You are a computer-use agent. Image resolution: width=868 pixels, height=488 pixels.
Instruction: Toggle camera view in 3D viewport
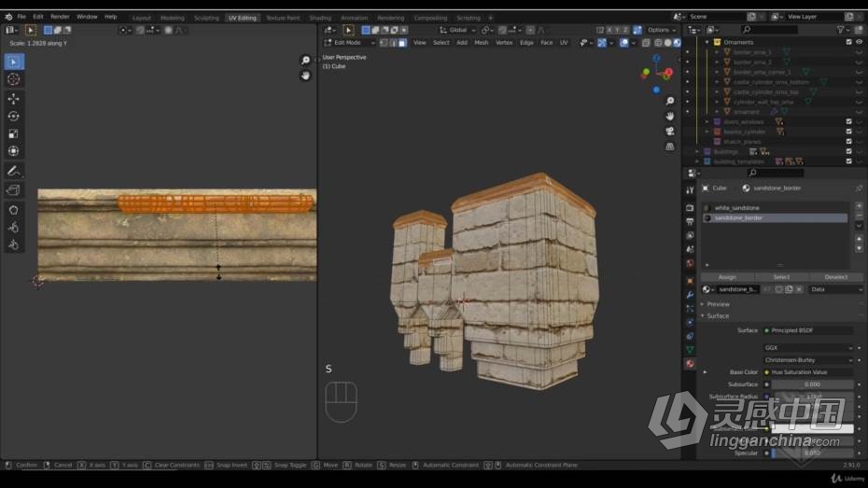click(670, 132)
